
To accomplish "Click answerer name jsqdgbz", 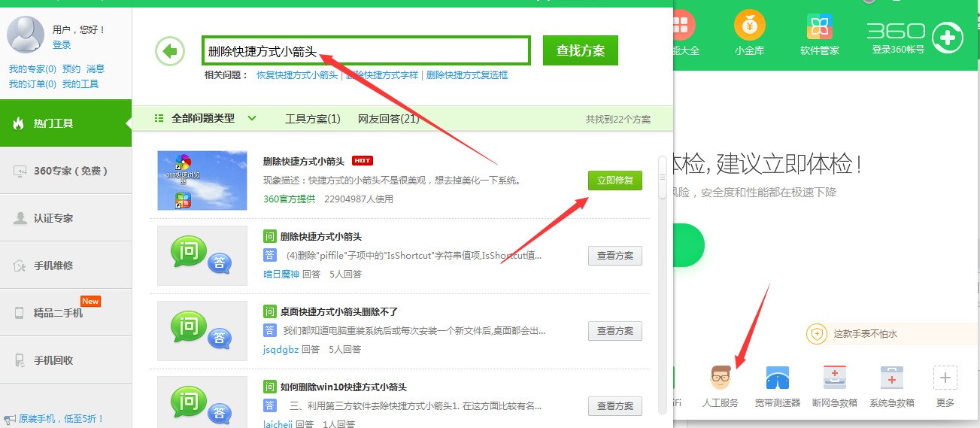I will 281,350.
